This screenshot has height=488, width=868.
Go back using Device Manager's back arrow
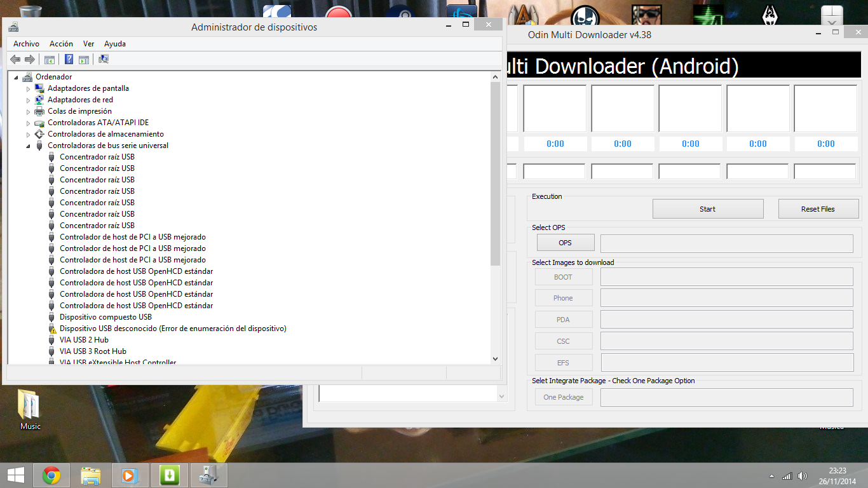tap(15, 59)
